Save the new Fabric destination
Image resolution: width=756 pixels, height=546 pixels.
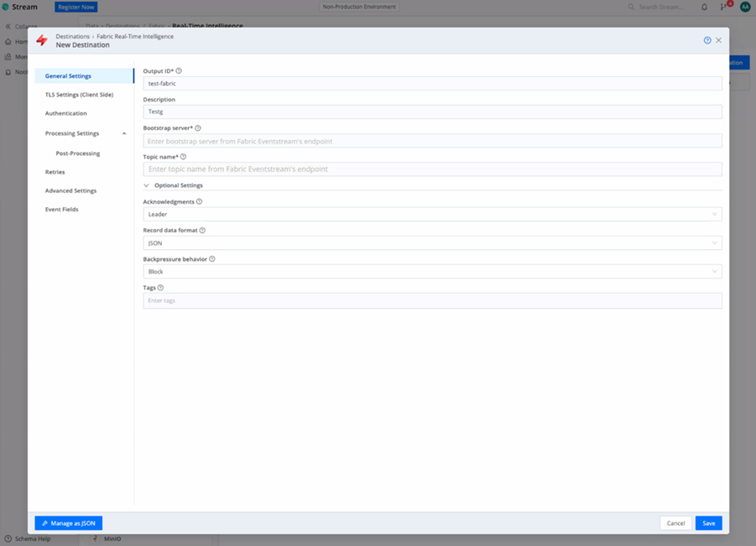click(x=708, y=523)
